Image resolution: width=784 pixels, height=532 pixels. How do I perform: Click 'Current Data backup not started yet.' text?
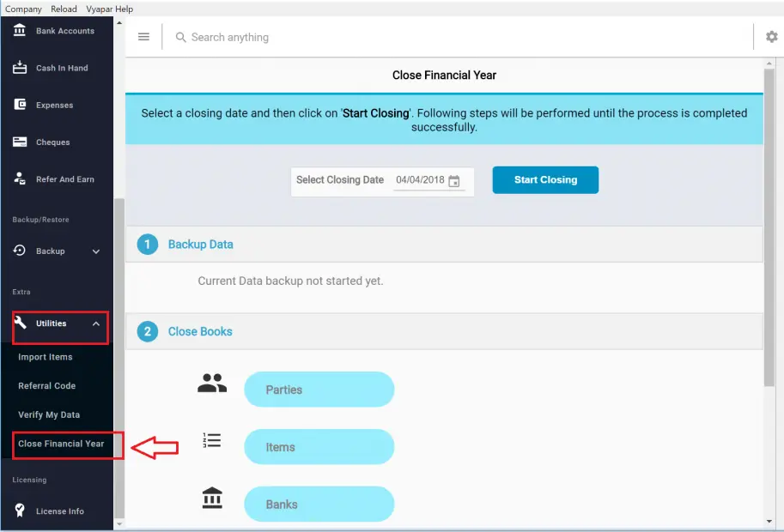click(290, 281)
